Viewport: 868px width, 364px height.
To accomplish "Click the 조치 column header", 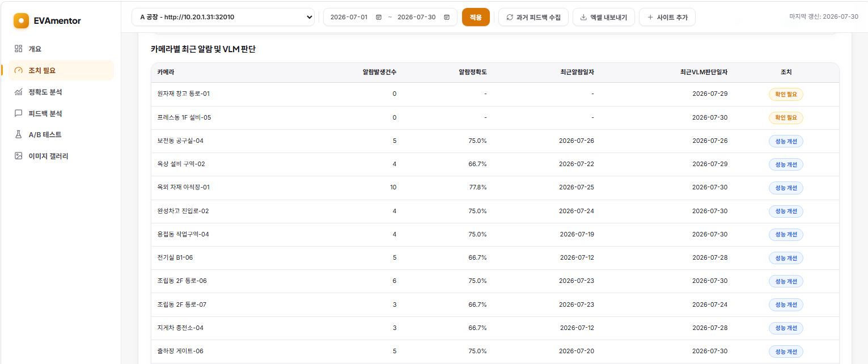I will pos(786,73).
